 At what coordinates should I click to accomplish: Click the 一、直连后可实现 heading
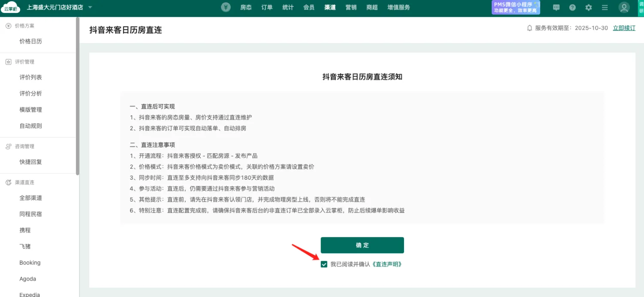(152, 107)
